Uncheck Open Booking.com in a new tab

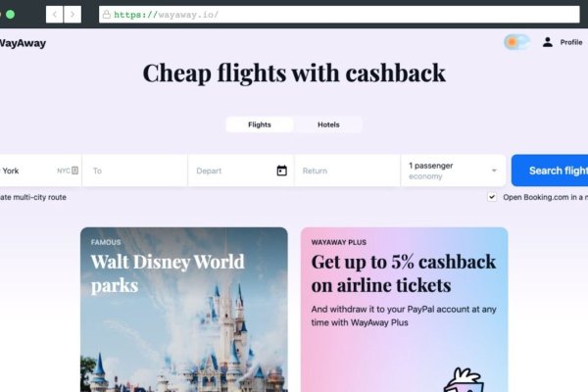click(492, 197)
